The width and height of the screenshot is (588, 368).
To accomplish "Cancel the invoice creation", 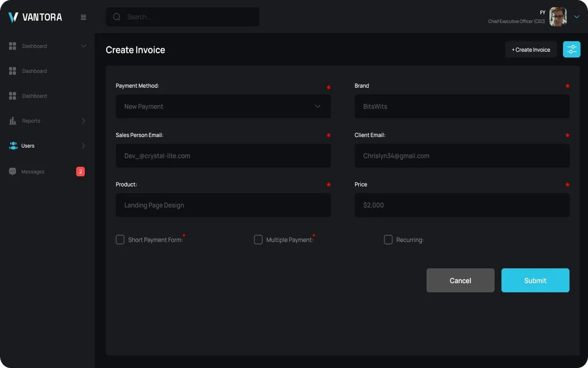I will point(460,280).
